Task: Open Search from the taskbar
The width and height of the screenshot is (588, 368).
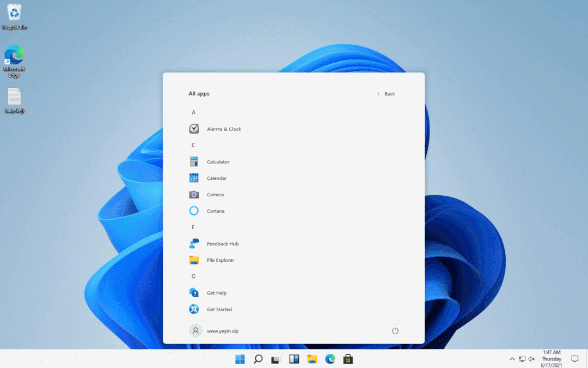Action: click(258, 359)
